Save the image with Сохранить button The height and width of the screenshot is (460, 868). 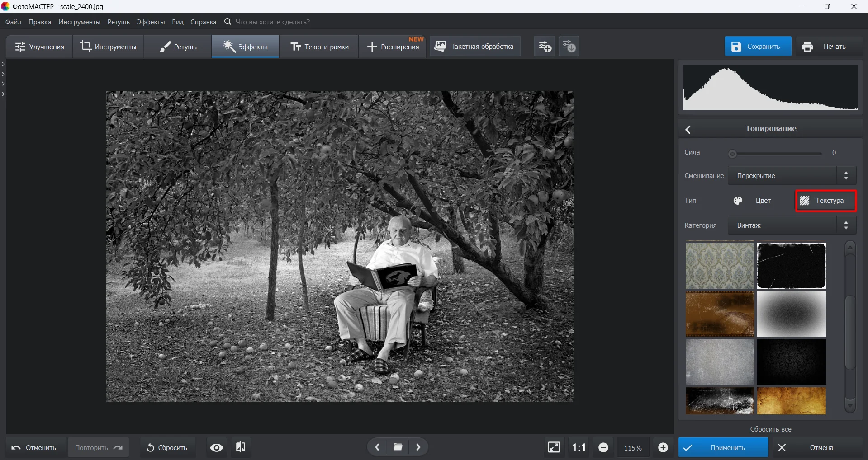pos(758,47)
